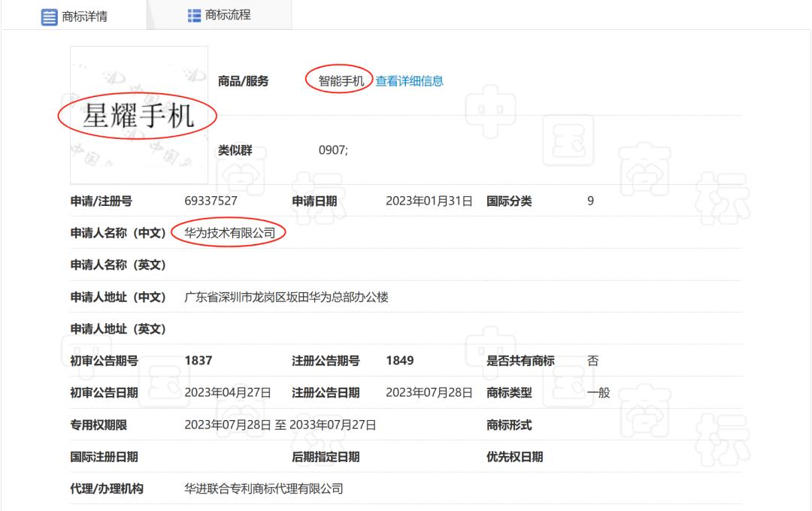Open the 查看详细信息 link

click(x=409, y=80)
